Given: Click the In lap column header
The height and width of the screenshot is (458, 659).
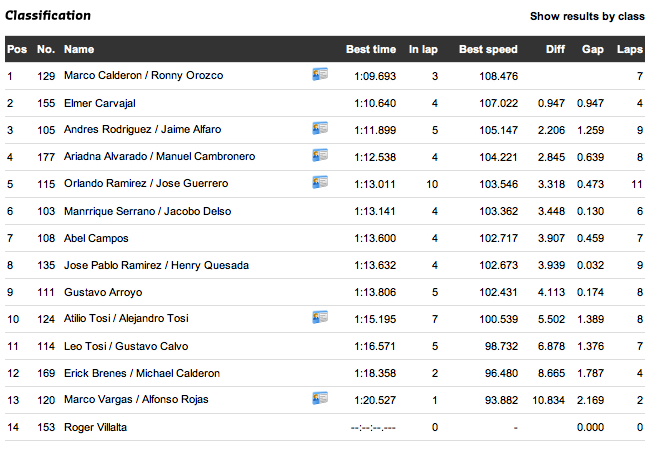Looking at the screenshot, I should [x=423, y=49].
